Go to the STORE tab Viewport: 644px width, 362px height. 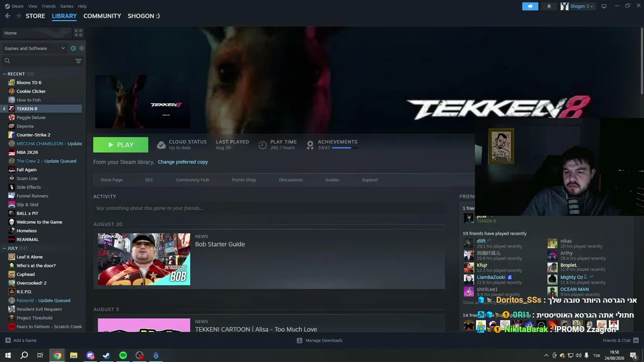[35, 16]
